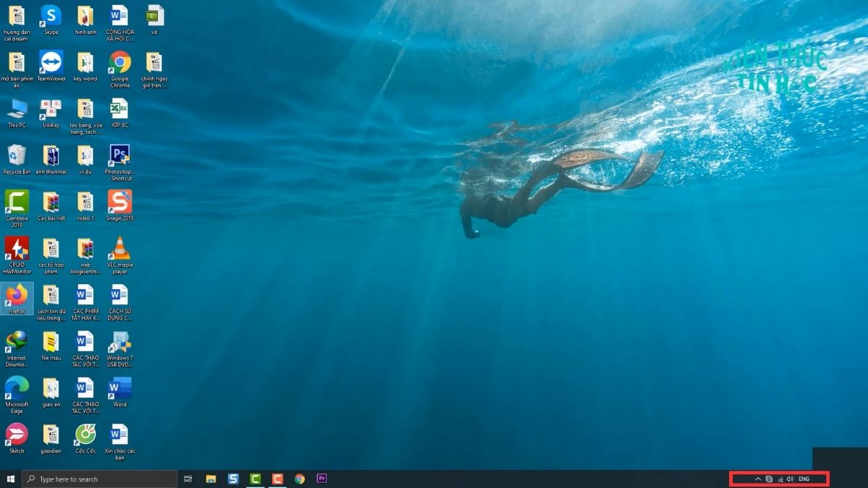The image size is (868, 488).
Task: Select the Microsoft Edge desktop shortcut
Action: (x=17, y=395)
